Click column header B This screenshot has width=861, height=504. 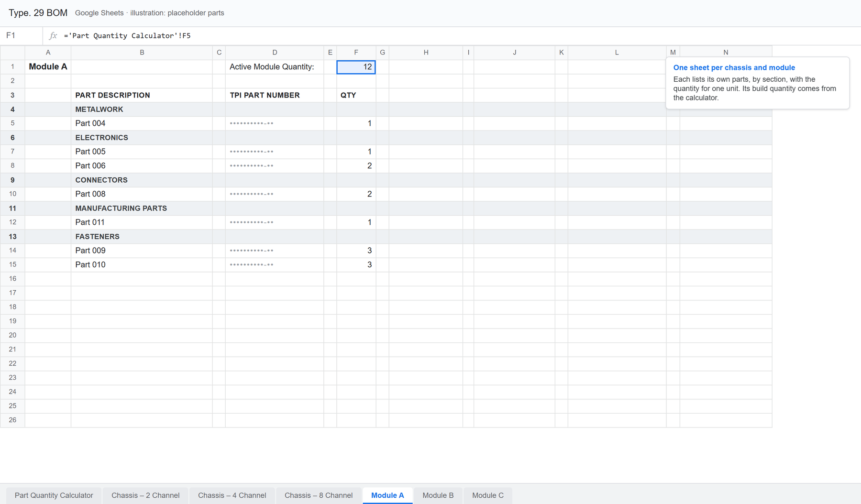click(x=142, y=53)
